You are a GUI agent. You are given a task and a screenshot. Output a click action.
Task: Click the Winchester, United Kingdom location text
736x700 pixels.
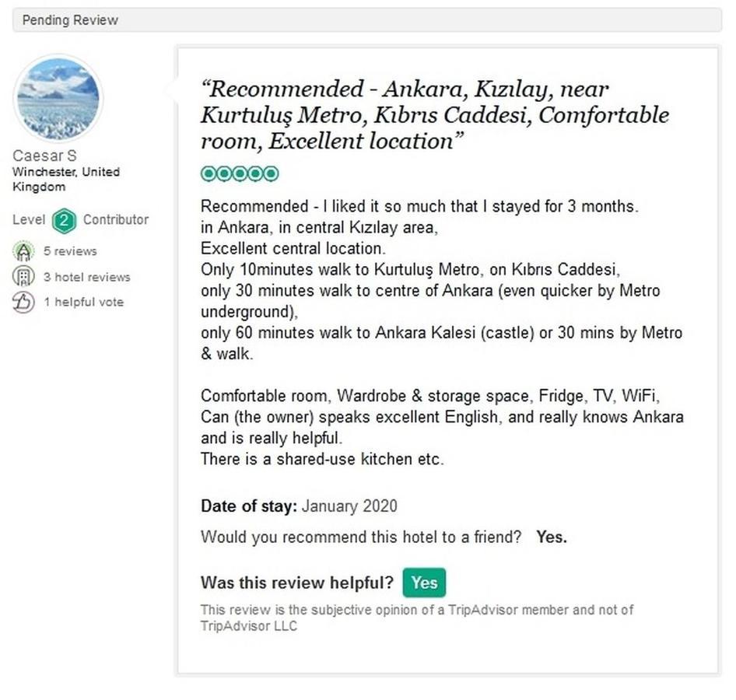pyautogui.click(x=66, y=179)
